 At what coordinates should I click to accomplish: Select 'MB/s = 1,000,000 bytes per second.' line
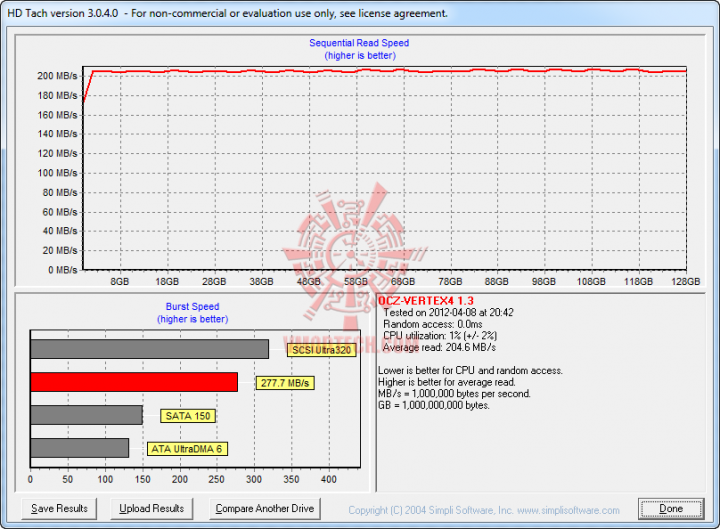(x=454, y=394)
